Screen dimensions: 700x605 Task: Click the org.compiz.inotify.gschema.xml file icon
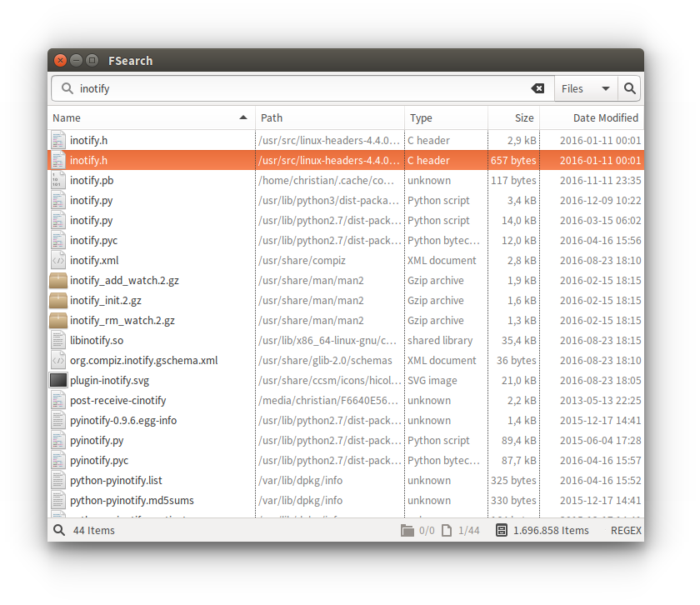click(57, 360)
